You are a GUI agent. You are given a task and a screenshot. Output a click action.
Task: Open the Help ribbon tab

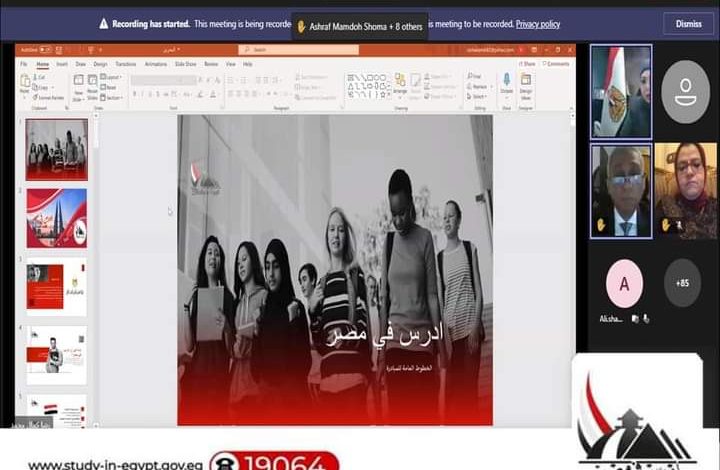[x=248, y=64]
